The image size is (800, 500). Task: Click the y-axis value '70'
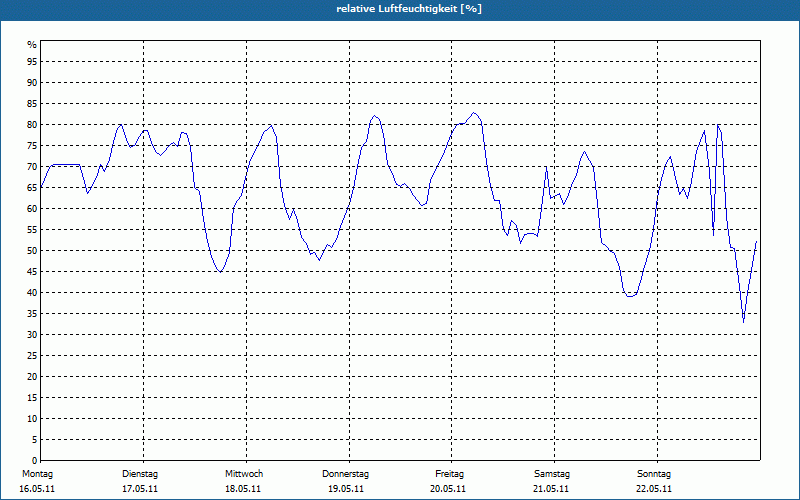point(32,167)
